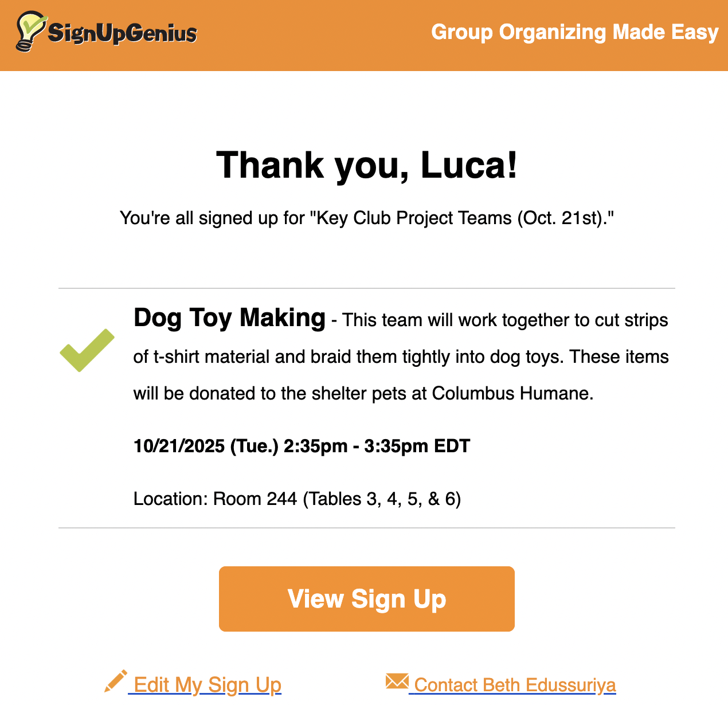Click the green checkmark icon
The image size is (728, 705).
pyautogui.click(x=87, y=350)
